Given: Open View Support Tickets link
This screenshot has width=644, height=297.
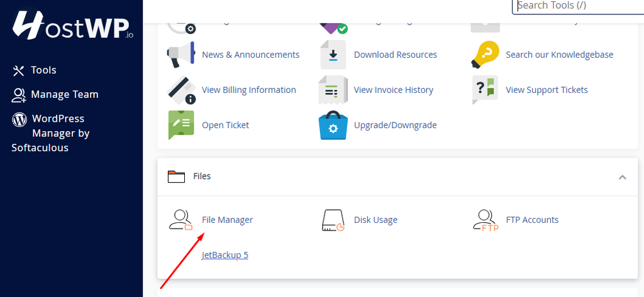Looking at the screenshot, I should [547, 90].
